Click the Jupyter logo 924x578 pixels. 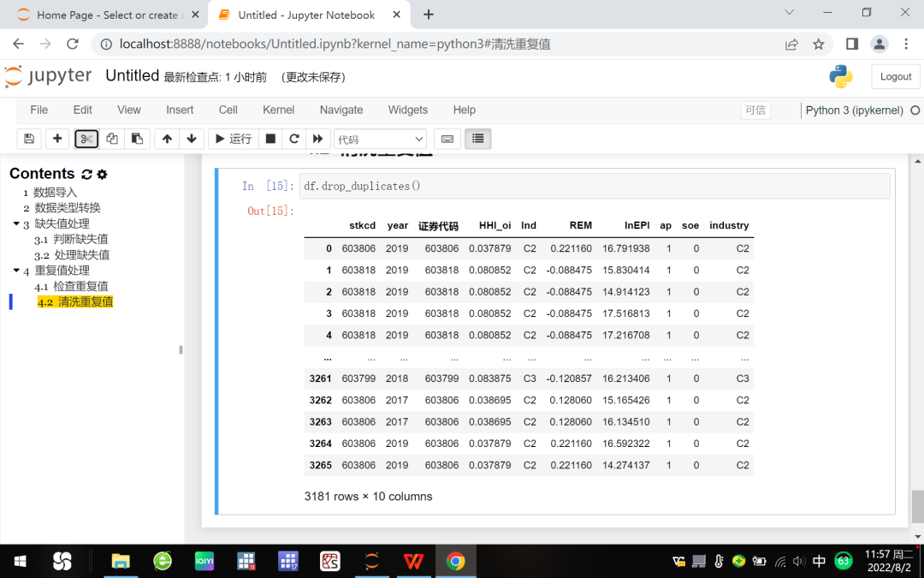tap(48, 77)
